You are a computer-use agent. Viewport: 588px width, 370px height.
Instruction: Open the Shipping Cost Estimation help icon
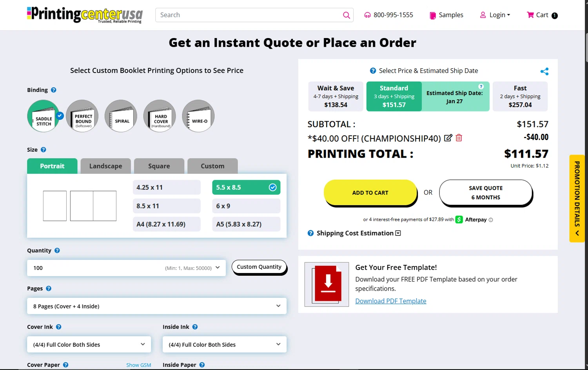pyautogui.click(x=311, y=233)
